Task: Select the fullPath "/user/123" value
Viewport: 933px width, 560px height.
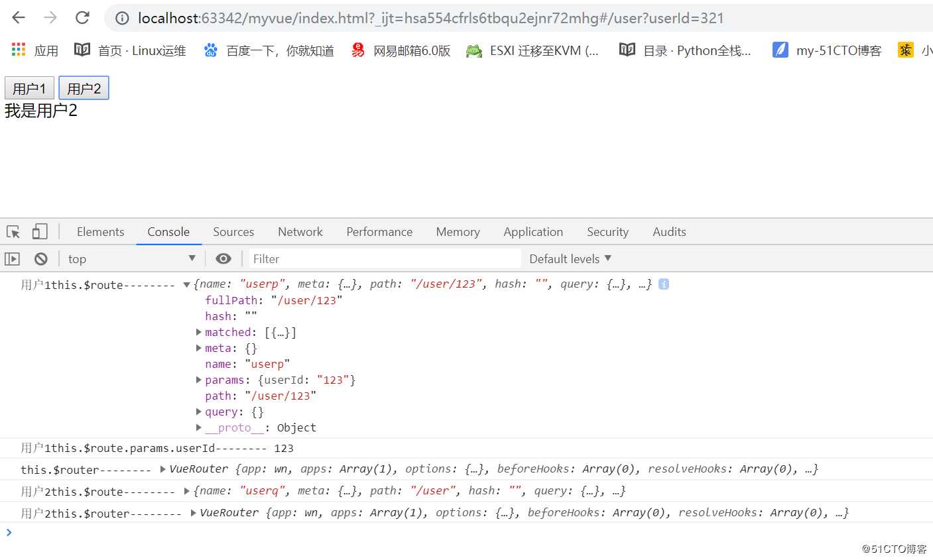Action: coord(306,300)
